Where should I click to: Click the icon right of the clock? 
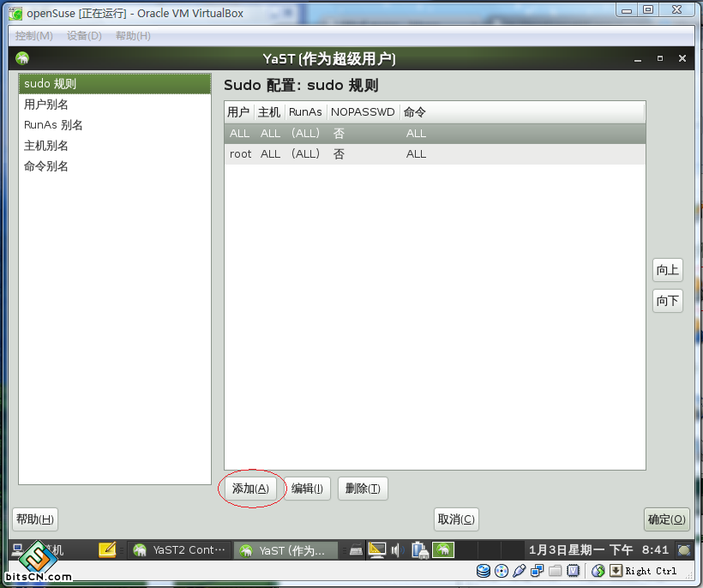point(684,550)
